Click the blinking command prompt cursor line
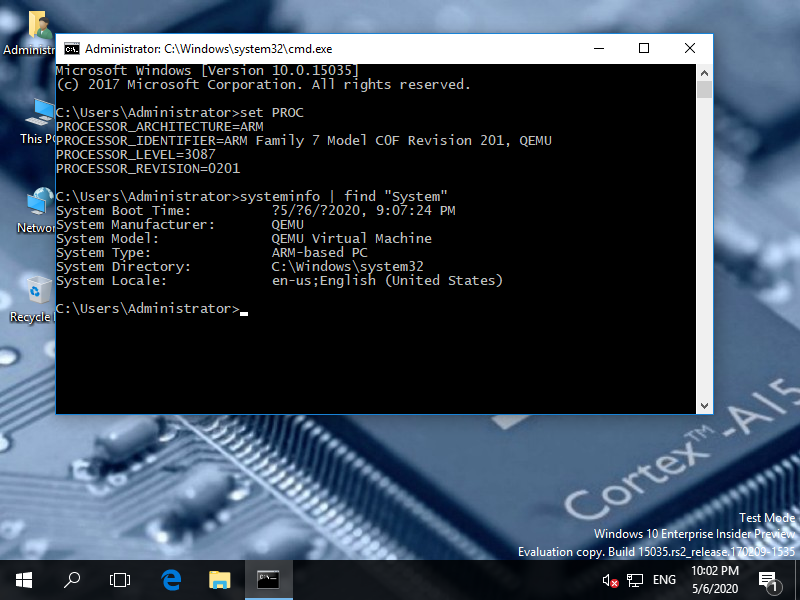This screenshot has width=800, height=600. (x=152, y=309)
